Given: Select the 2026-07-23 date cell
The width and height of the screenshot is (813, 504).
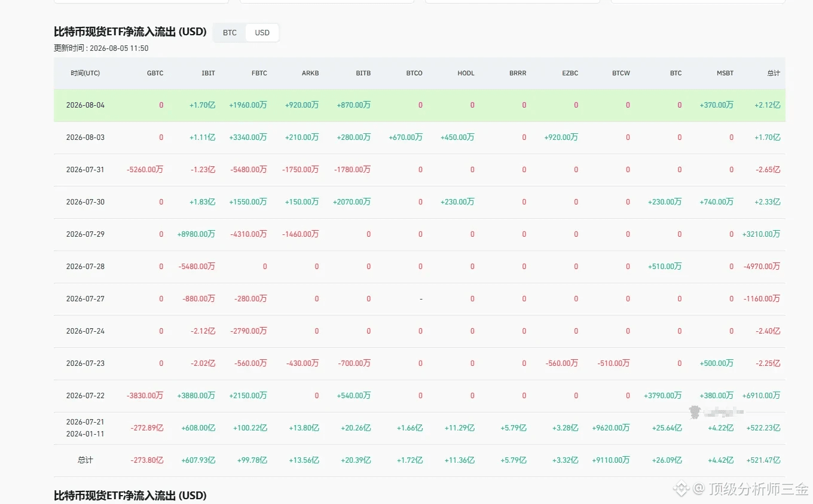Looking at the screenshot, I should 85,364.
